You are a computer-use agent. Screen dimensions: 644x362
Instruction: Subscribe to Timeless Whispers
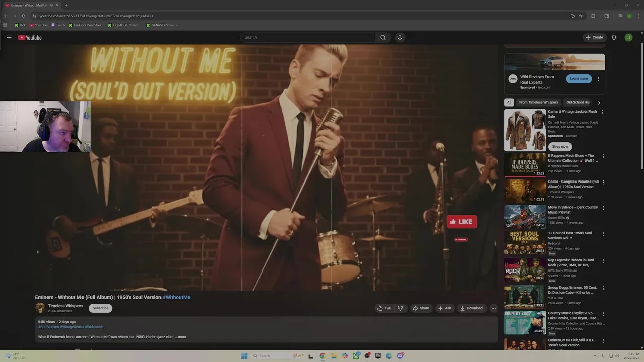(100, 308)
